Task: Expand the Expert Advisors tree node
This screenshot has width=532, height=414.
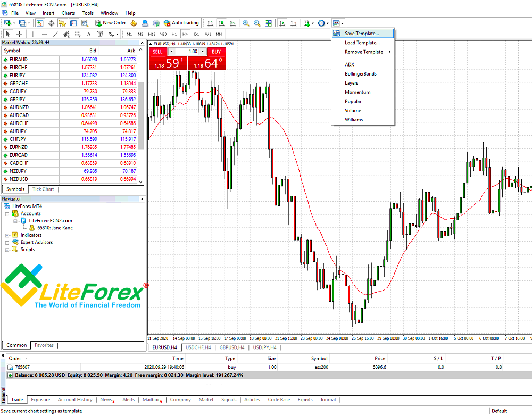Action: tap(7, 243)
